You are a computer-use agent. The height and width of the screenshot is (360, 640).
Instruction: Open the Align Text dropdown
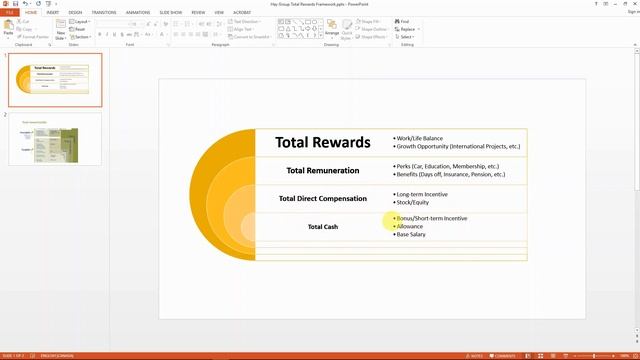coord(241,29)
